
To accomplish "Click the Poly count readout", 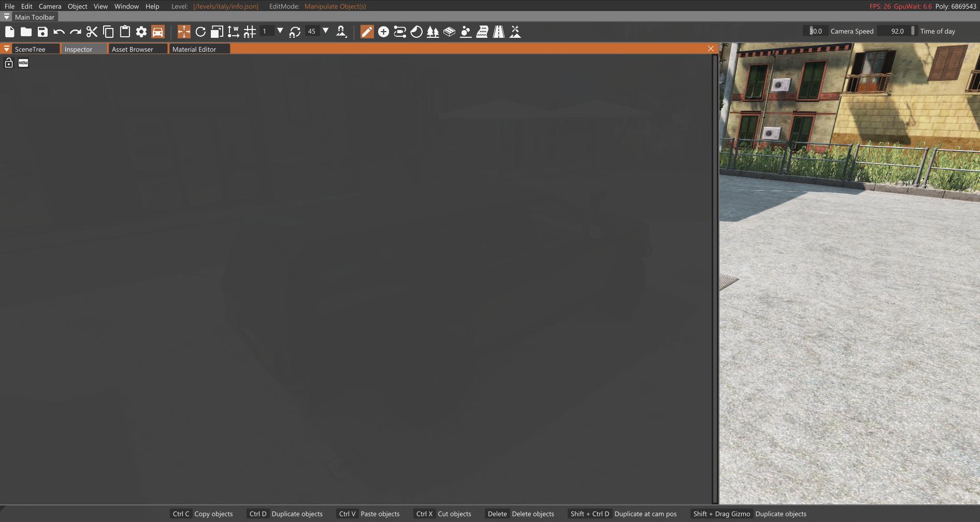I will (956, 6).
